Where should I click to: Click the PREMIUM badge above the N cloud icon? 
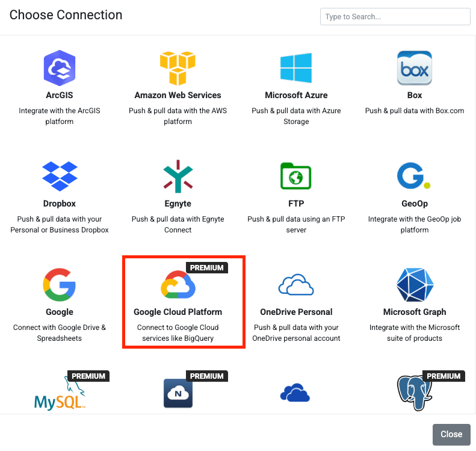pyautogui.click(x=207, y=376)
